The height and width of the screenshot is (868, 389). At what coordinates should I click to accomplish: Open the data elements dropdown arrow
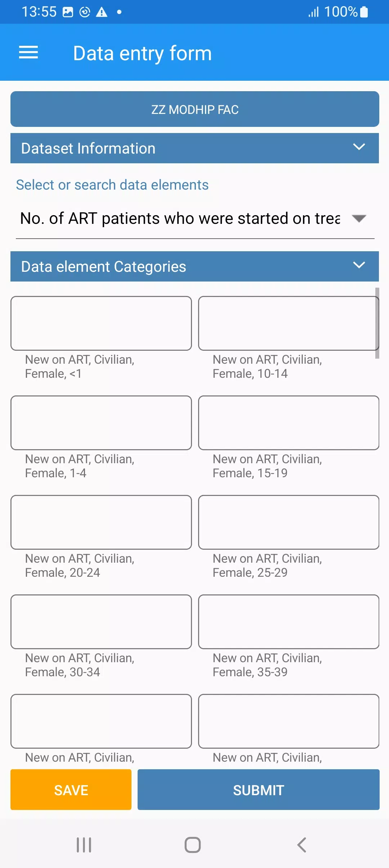(x=359, y=218)
